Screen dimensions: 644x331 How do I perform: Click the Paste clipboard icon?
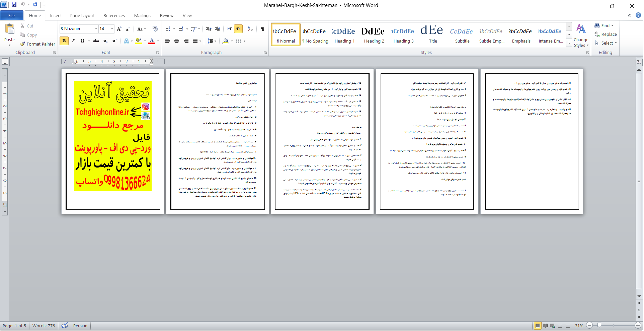click(9, 29)
